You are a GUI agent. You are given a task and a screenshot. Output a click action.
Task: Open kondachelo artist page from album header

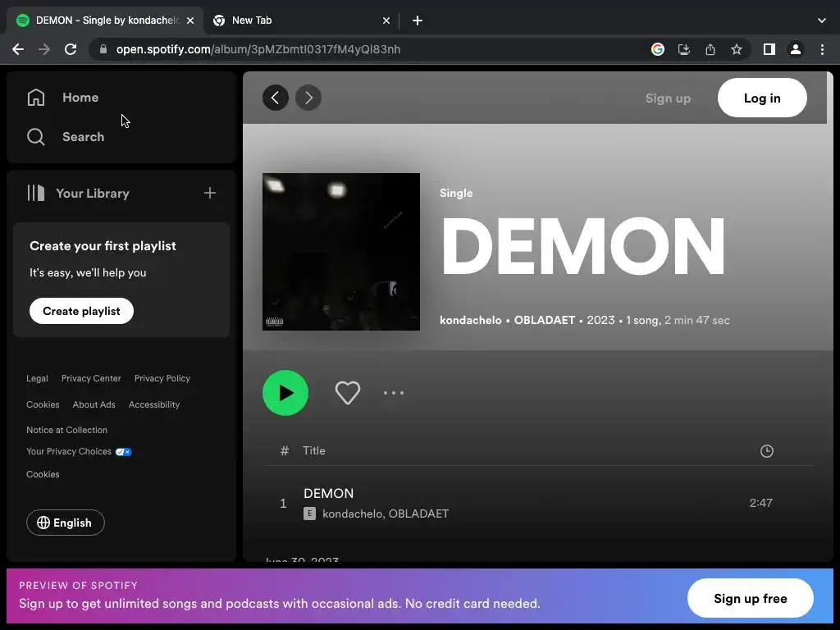(470, 320)
